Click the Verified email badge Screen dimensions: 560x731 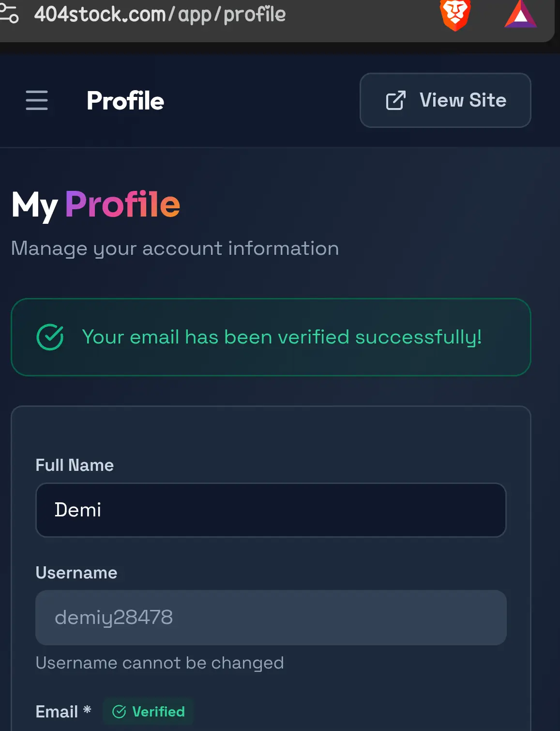pos(149,712)
